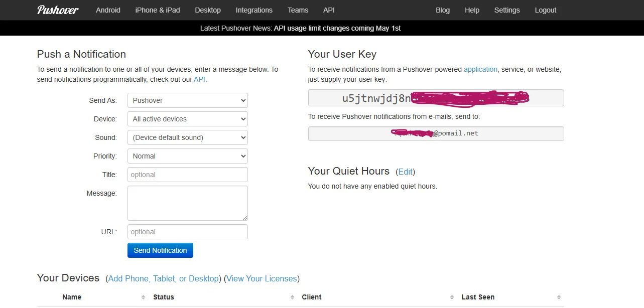Follow the application link under Your User Key

click(x=480, y=69)
